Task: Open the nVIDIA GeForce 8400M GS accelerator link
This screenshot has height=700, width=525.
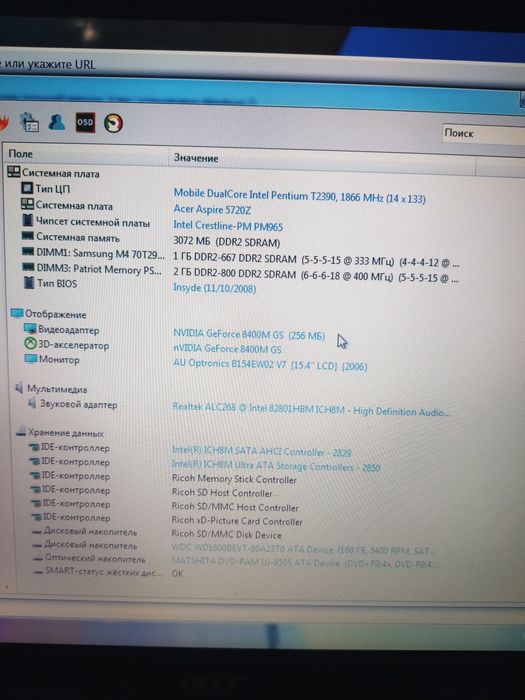Action: [227, 349]
